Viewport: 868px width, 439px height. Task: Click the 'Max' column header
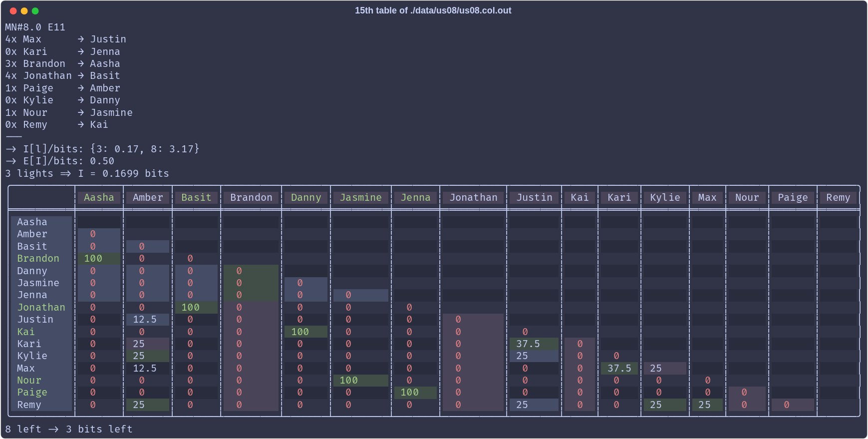[707, 197]
